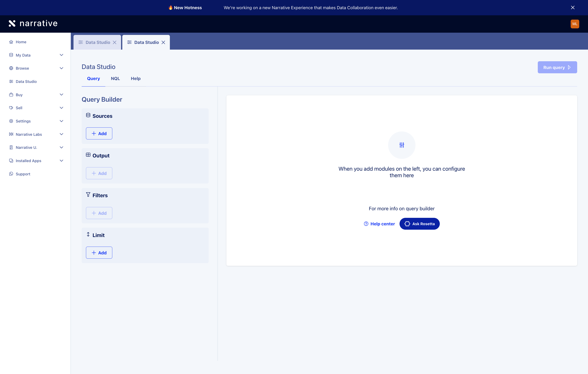Click the Limit arrows icon
The image size is (588, 374).
pyautogui.click(x=88, y=234)
